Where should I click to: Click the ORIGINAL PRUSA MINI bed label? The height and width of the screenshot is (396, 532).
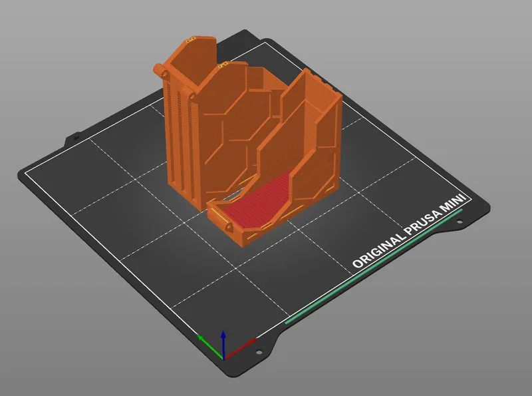pyautogui.click(x=410, y=232)
